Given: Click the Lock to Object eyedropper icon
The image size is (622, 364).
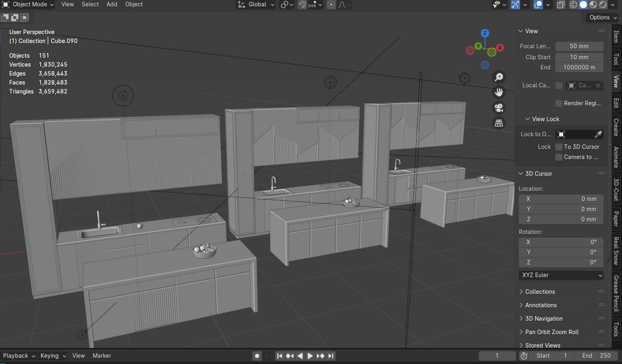Looking at the screenshot, I should [598, 134].
